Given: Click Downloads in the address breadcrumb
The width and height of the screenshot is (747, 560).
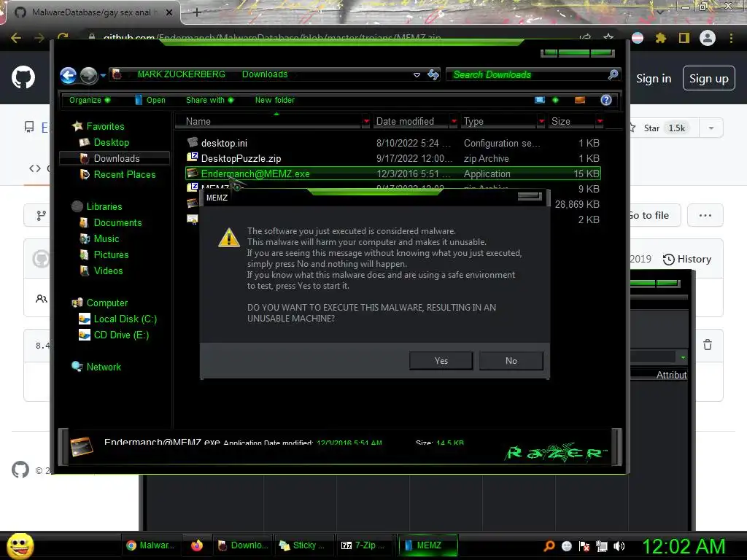Looking at the screenshot, I should [265, 74].
